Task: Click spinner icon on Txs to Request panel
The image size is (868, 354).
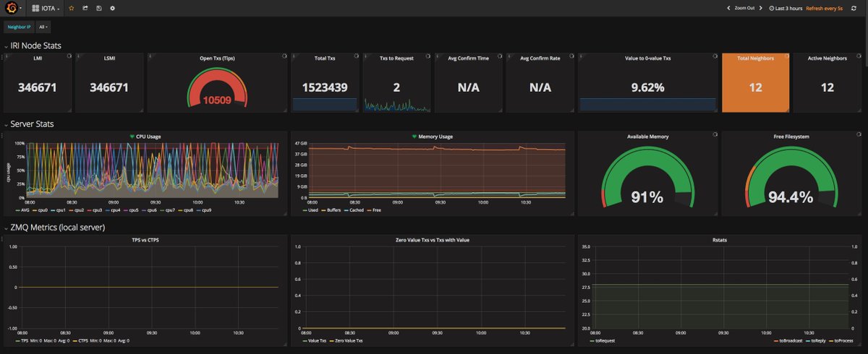Action: (x=427, y=56)
